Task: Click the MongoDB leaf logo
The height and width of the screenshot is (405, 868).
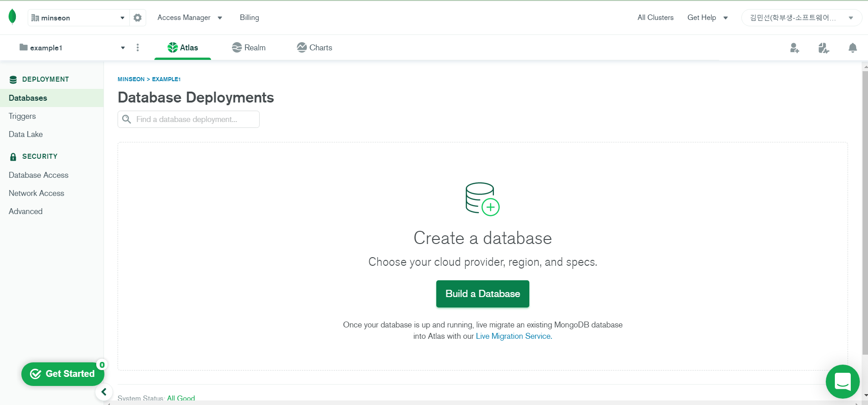Action: pyautogui.click(x=12, y=17)
